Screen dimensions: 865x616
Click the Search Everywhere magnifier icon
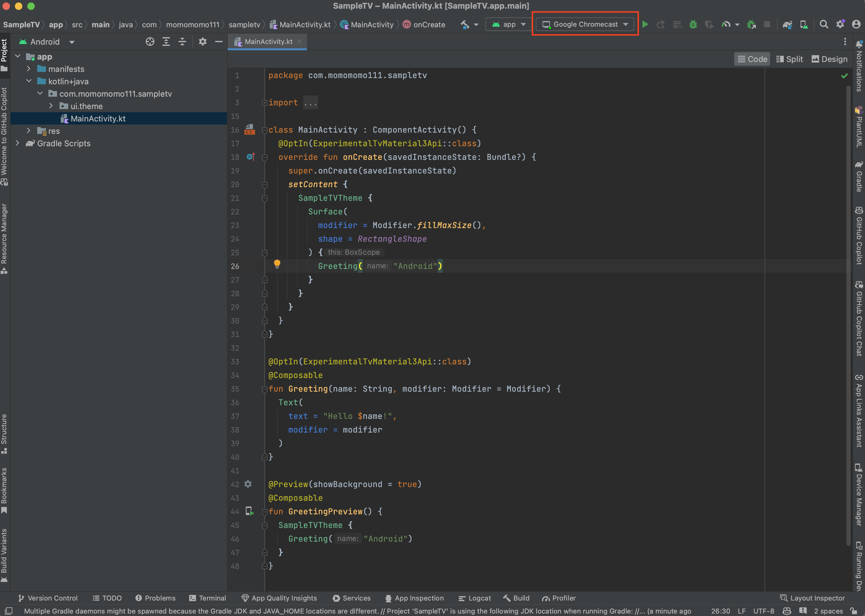pyautogui.click(x=823, y=24)
